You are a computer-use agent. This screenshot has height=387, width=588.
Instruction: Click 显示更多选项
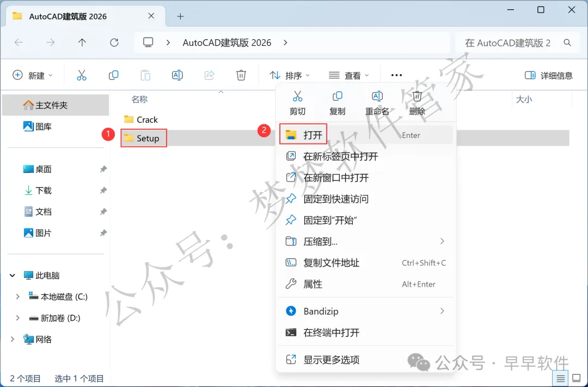click(366, 360)
